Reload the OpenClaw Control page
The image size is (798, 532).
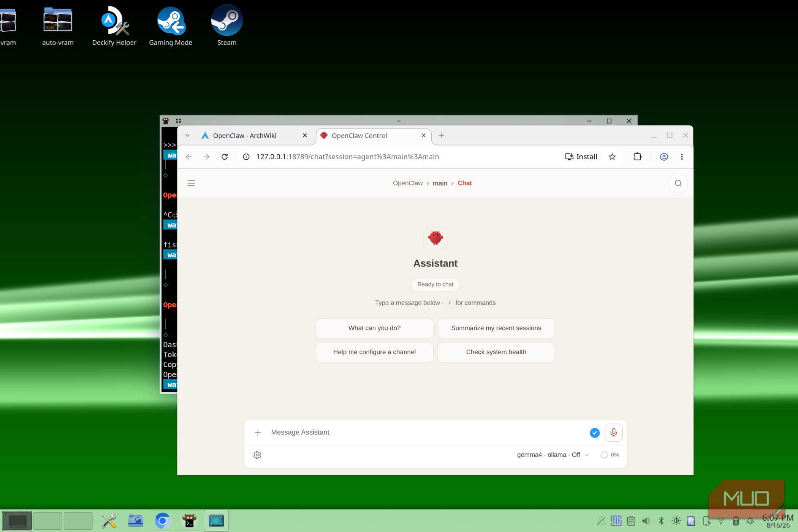click(x=225, y=157)
